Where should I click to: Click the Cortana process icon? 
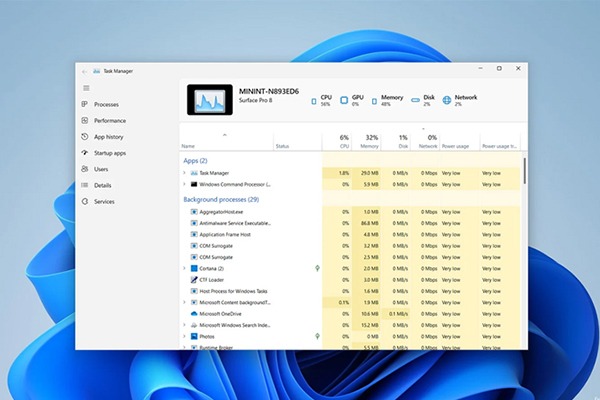(194, 268)
